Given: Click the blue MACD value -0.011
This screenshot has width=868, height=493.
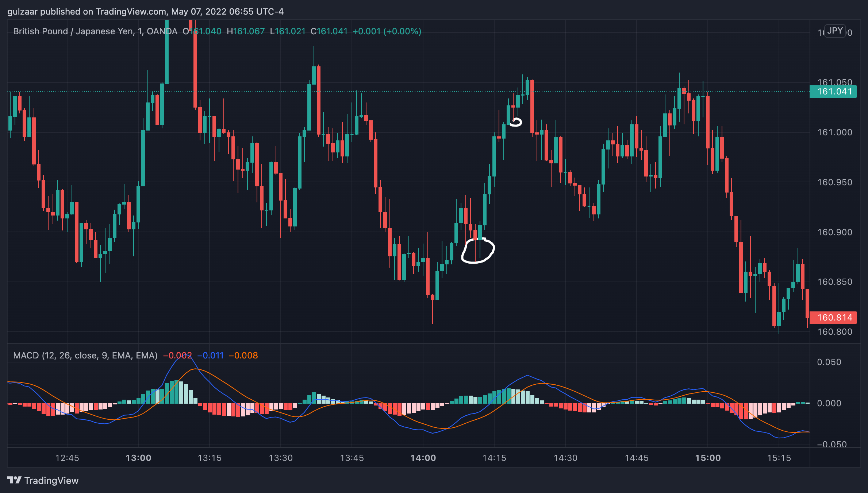Looking at the screenshot, I should coord(211,356).
